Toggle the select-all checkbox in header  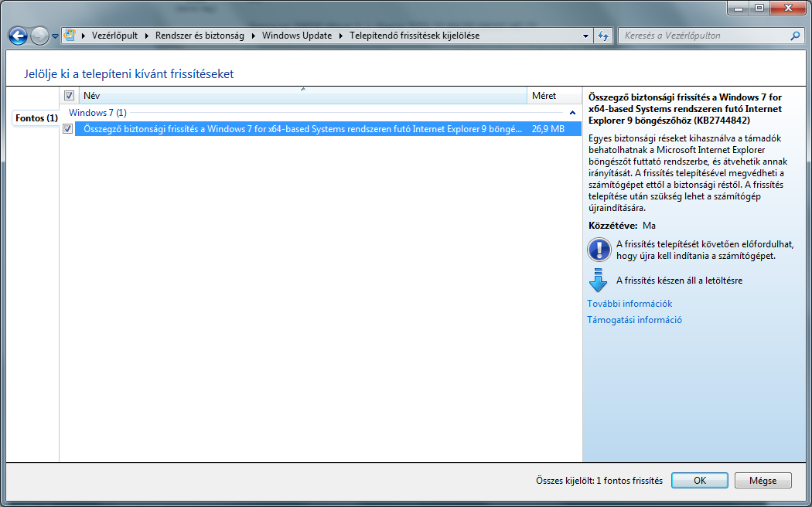pyautogui.click(x=69, y=96)
